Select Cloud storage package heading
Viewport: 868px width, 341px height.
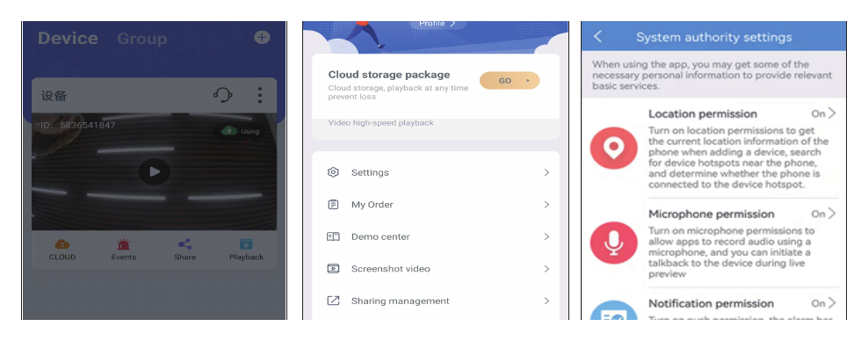389,75
